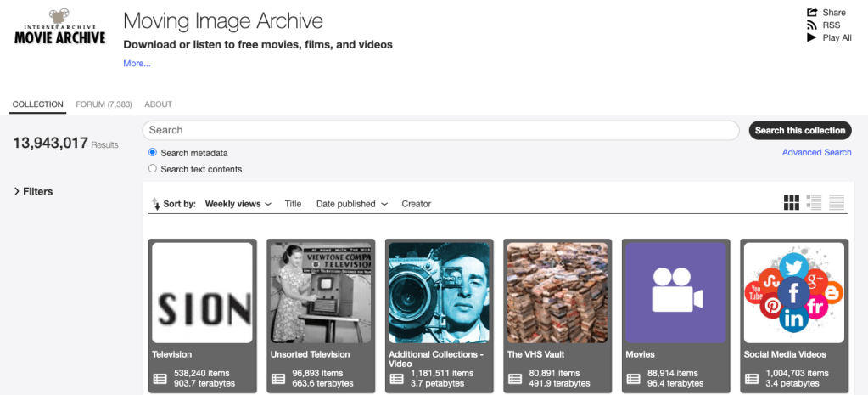868x395 pixels.
Task: Click into the Search input field
Action: pyautogui.click(x=440, y=131)
